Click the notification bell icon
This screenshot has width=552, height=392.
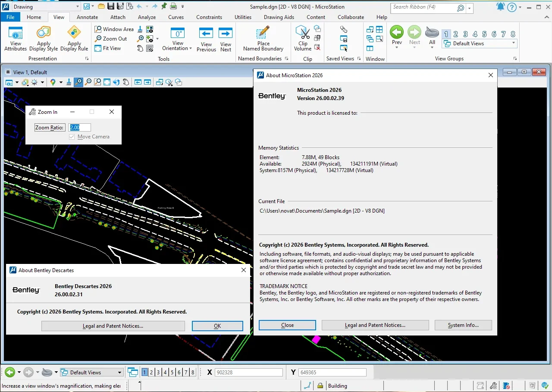click(500, 7)
